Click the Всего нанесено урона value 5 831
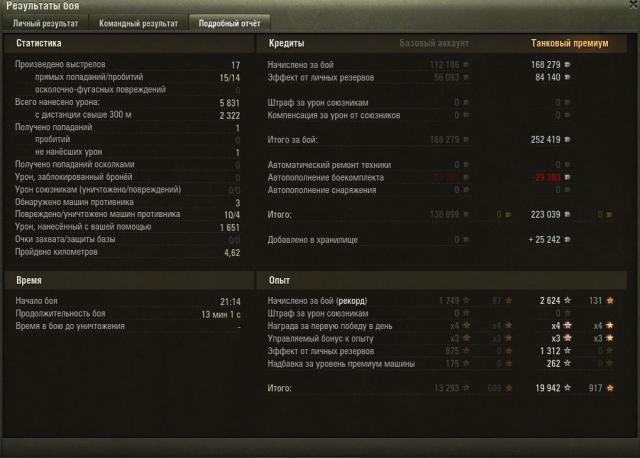This screenshot has height=458, width=640. 230,103
